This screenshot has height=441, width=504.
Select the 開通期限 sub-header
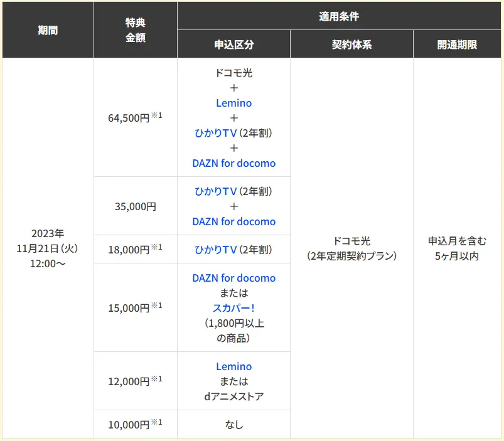tap(457, 45)
